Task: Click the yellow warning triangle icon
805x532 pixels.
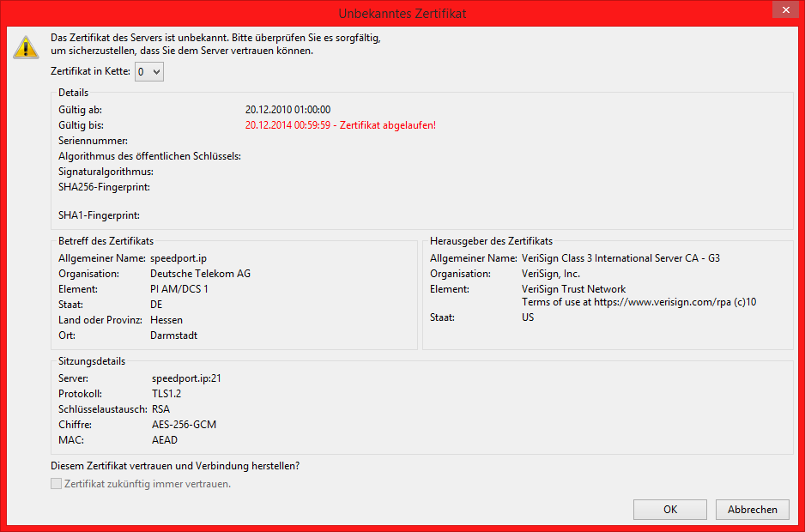Action: point(26,46)
